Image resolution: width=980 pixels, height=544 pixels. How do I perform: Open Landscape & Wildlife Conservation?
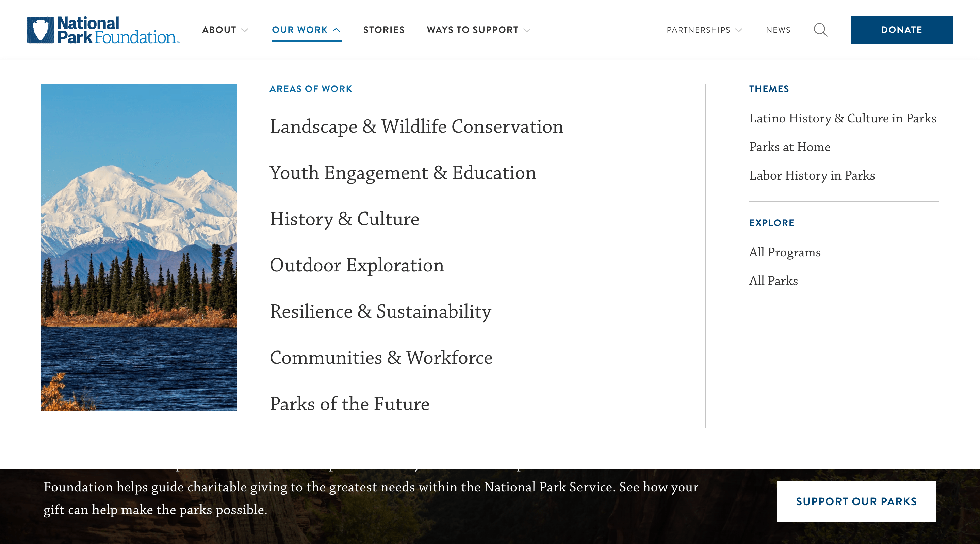[x=416, y=126]
